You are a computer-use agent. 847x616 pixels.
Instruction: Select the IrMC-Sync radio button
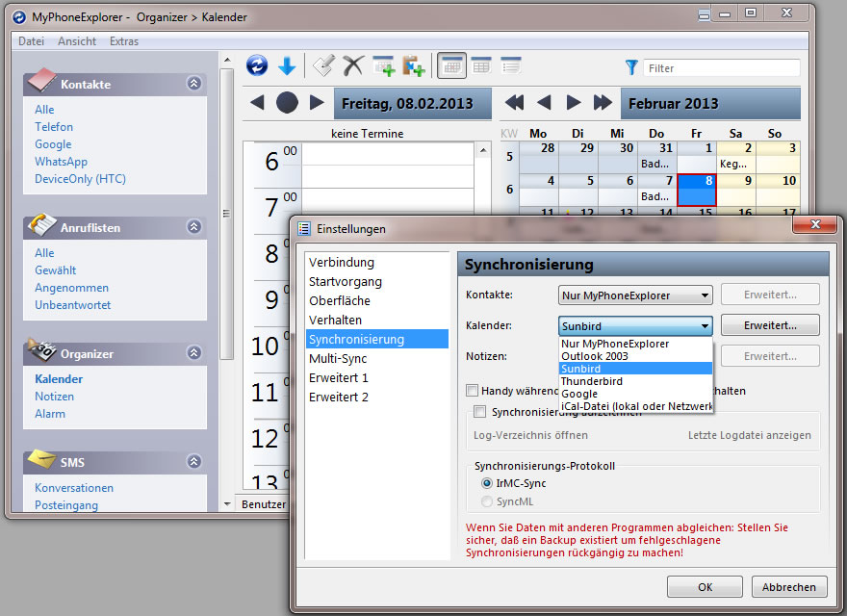point(487,483)
